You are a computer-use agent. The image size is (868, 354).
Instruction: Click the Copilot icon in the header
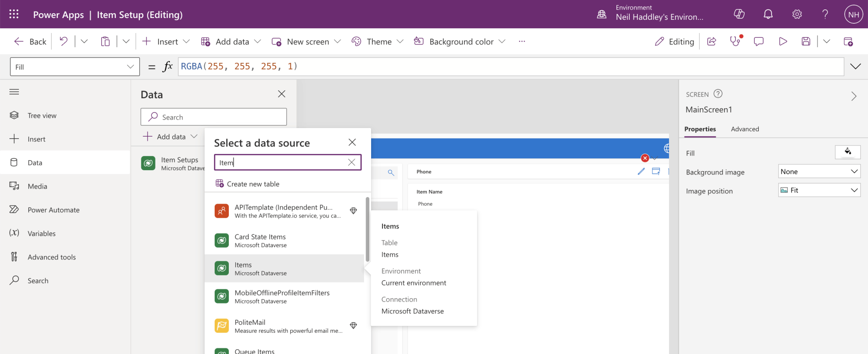pyautogui.click(x=739, y=14)
